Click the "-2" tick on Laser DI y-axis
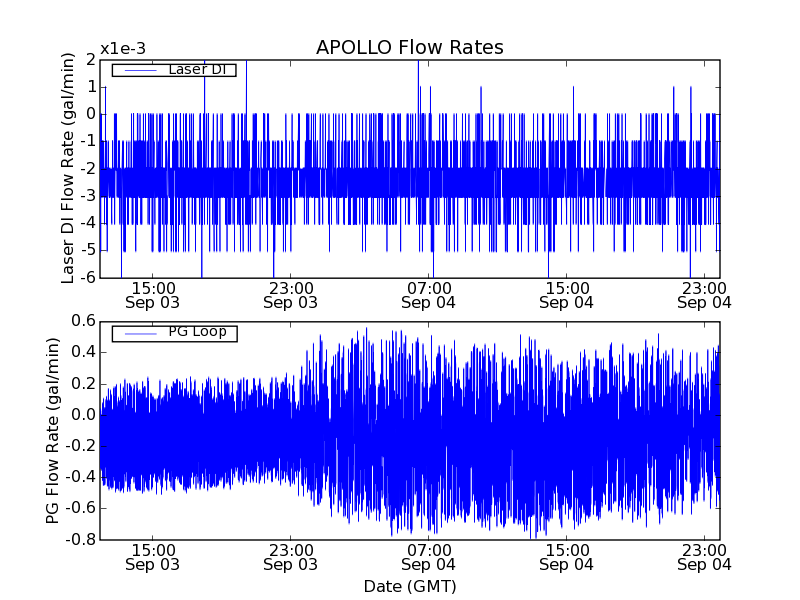Screen dimensions: 800x600 coord(88,169)
